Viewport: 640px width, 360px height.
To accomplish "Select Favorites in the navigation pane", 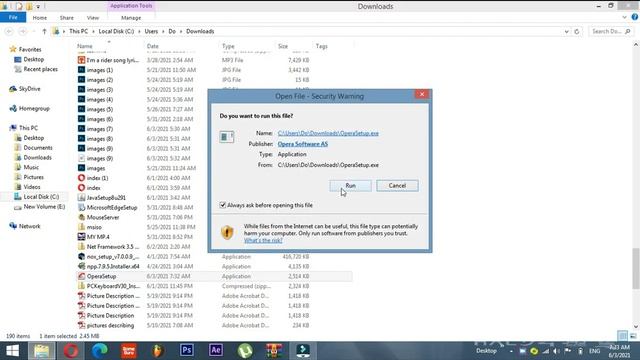I will coord(25,49).
